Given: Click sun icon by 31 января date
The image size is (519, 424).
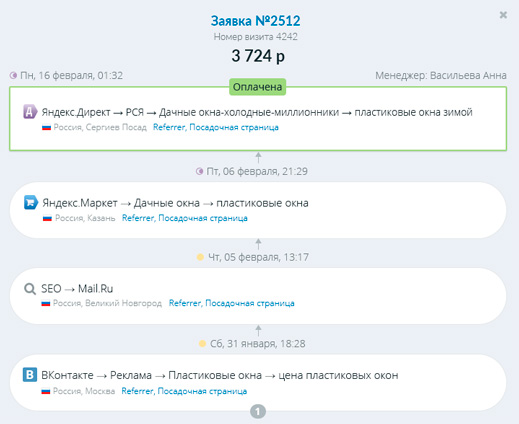Looking at the screenshot, I should point(202,343).
